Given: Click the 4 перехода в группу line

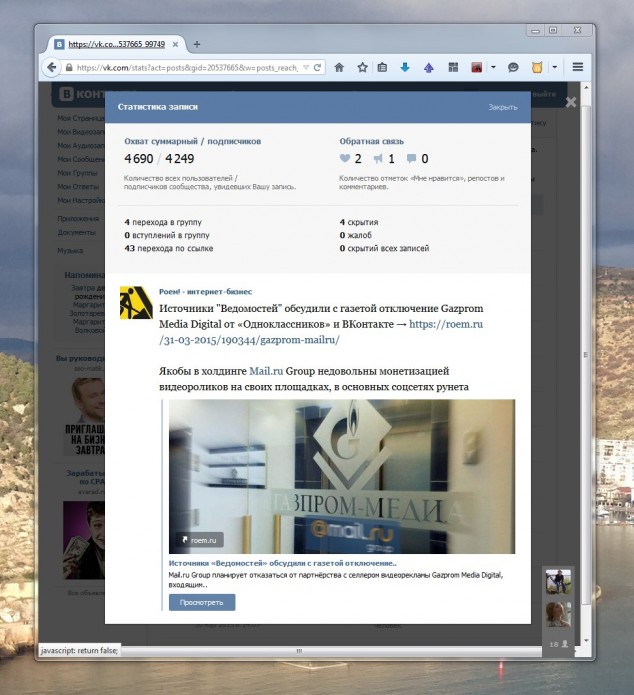Looking at the screenshot, I should pos(163,222).
